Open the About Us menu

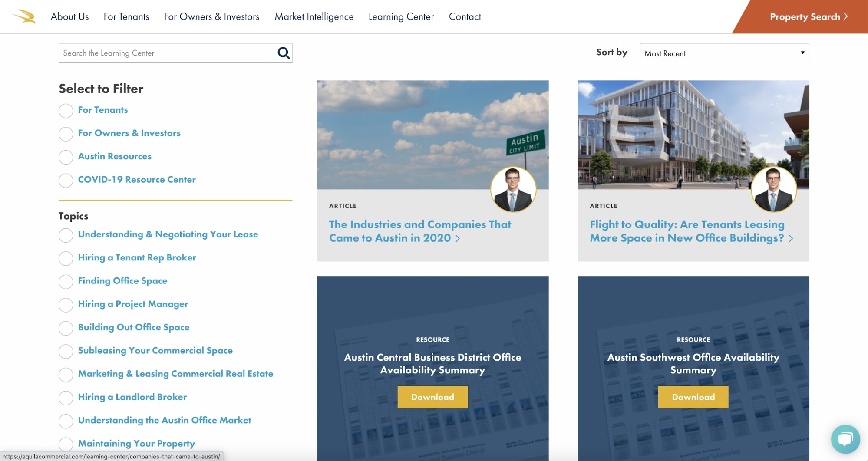[70, 16]
